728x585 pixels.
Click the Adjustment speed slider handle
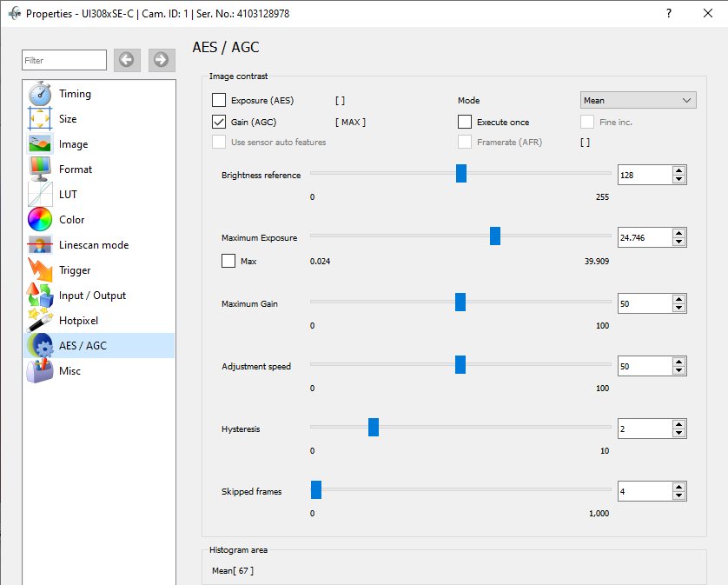point(460,365)
